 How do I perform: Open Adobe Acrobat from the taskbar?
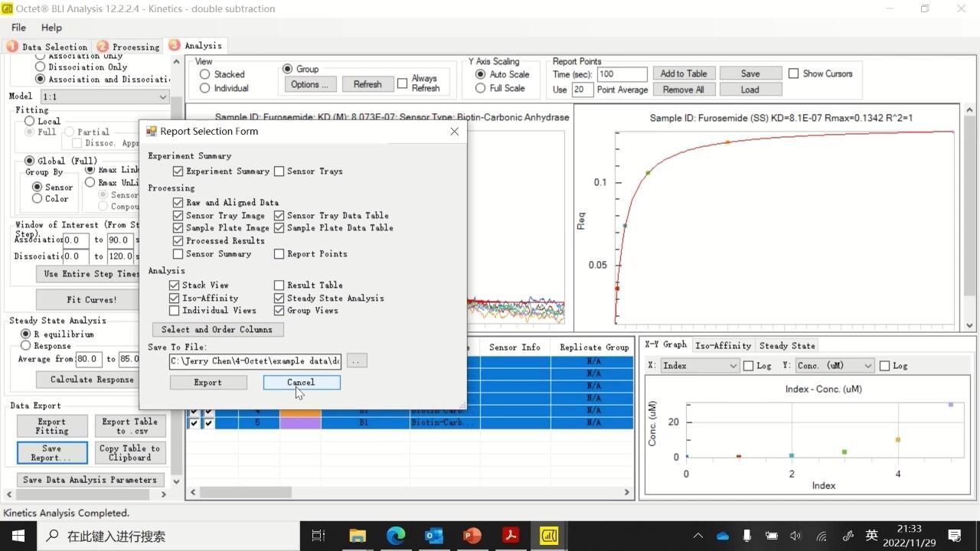pos(511,536)
